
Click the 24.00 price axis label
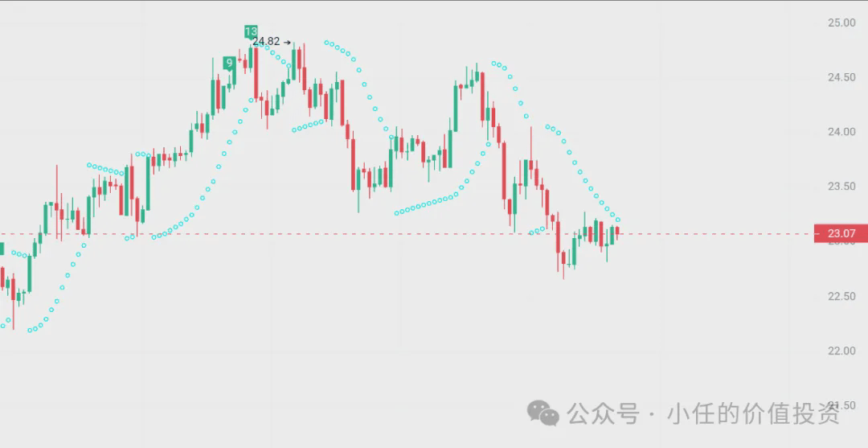point(841,132)
